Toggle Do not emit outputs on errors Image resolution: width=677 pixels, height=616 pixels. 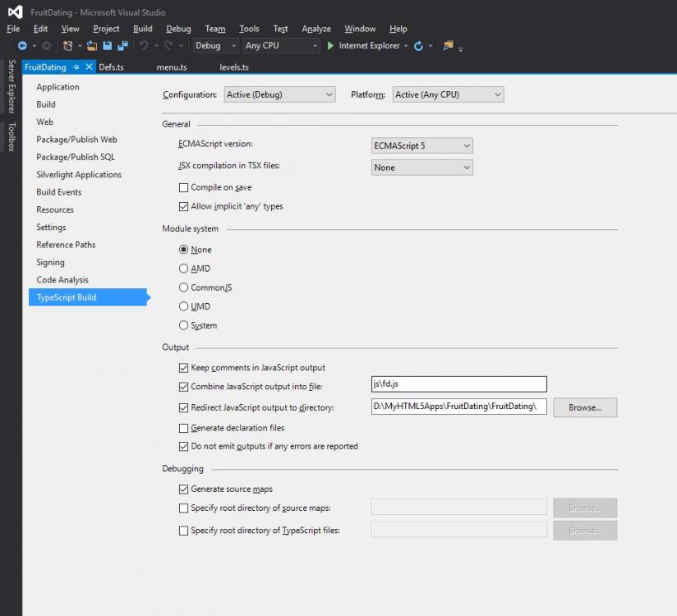(x=183, y=446)
